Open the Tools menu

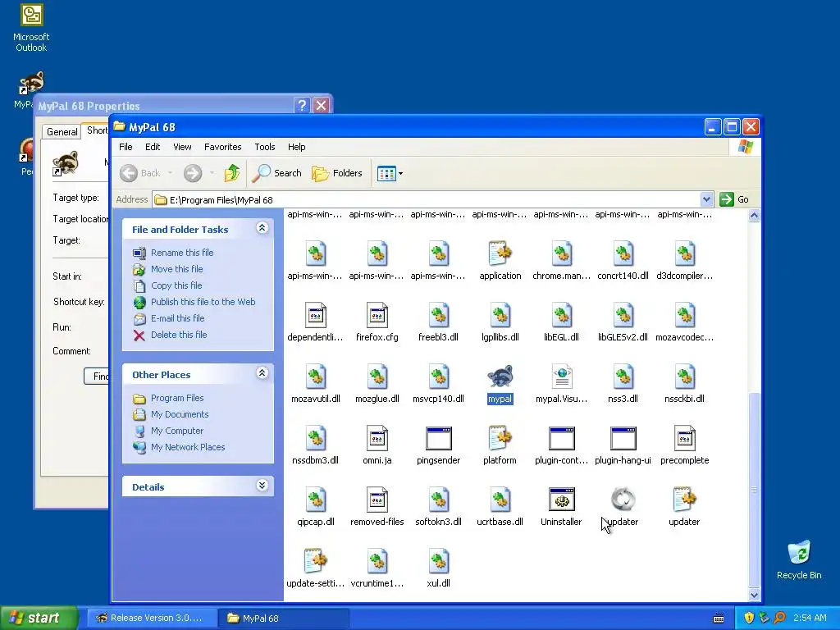point(265,147)
